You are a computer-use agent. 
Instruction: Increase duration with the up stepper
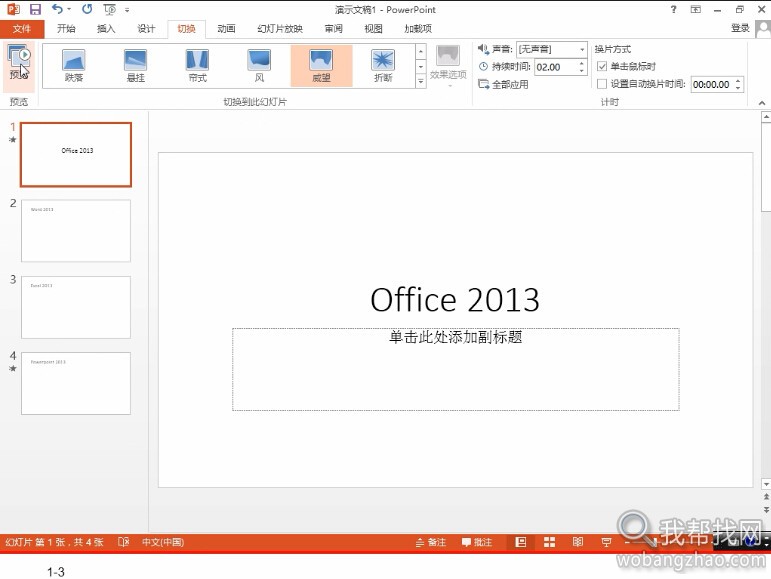(x=582, y=63)
